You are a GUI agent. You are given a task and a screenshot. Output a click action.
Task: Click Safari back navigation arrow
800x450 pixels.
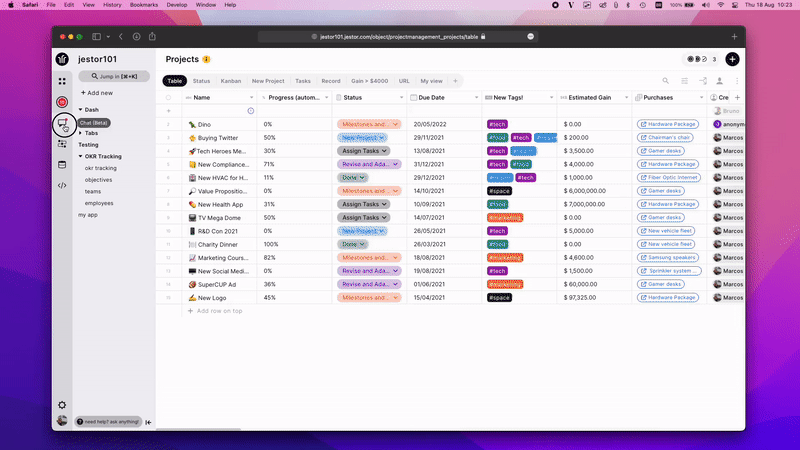pyautogui.click(x=121, y=37)
